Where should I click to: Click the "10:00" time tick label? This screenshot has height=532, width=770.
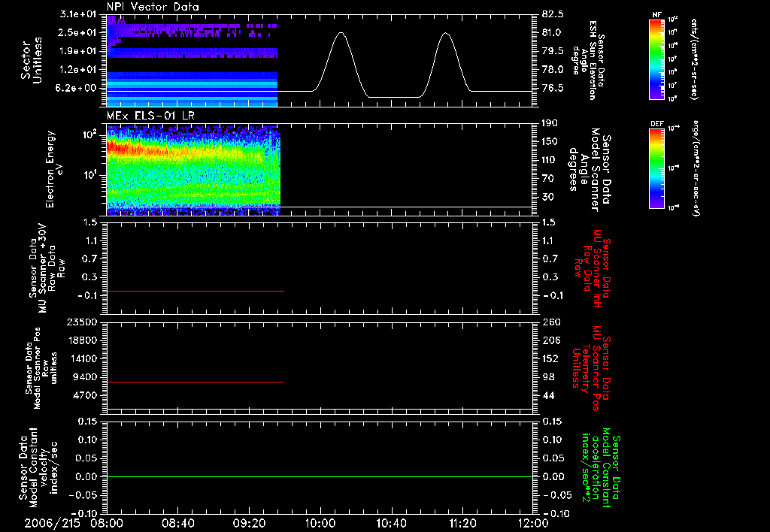(320, 523)
